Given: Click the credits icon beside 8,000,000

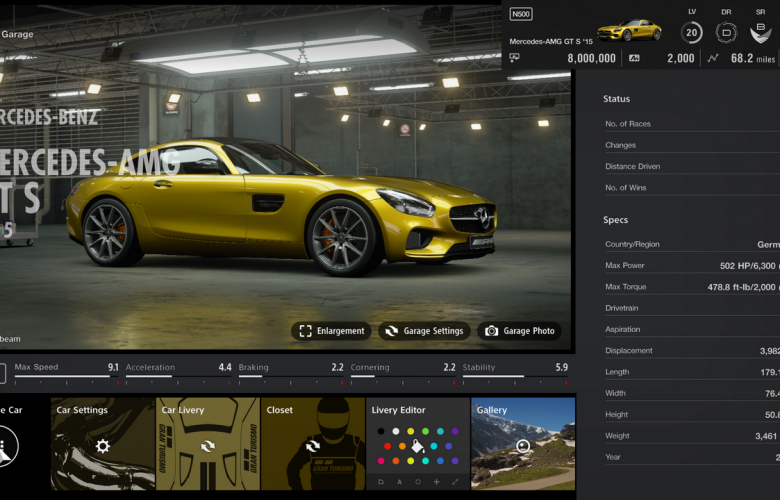Looking at the screenshot, I should coord(515,59).
